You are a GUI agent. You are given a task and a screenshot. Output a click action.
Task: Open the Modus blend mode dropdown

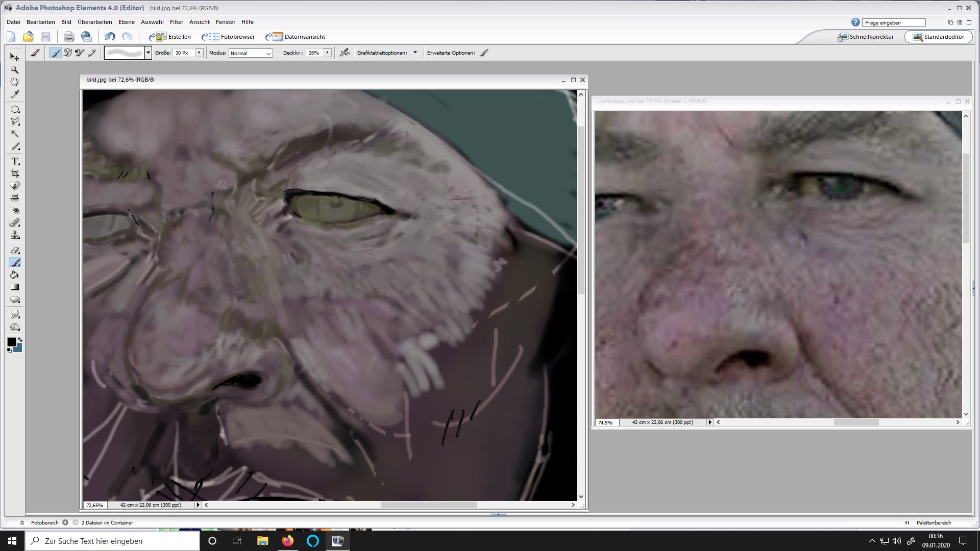point(251,53)
